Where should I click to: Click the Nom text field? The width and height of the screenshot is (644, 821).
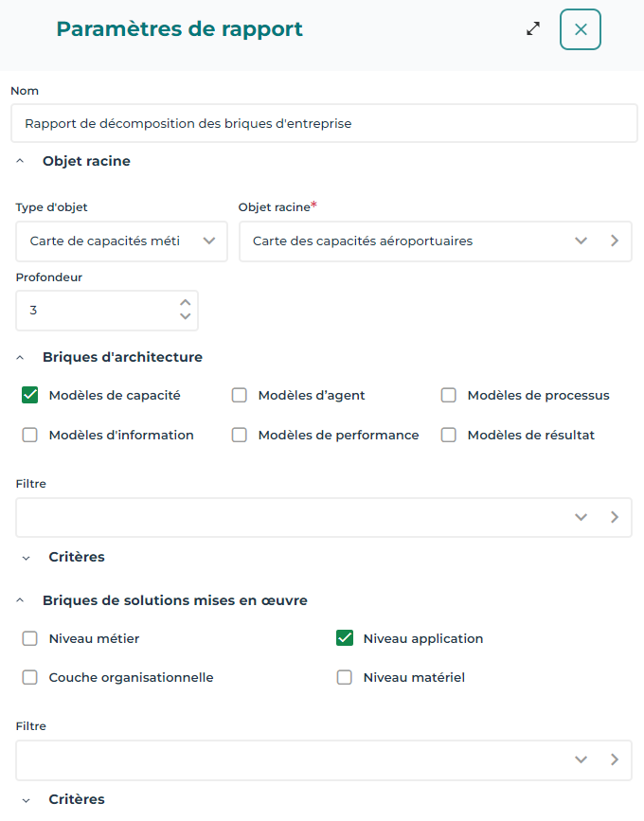coord(324,124)
